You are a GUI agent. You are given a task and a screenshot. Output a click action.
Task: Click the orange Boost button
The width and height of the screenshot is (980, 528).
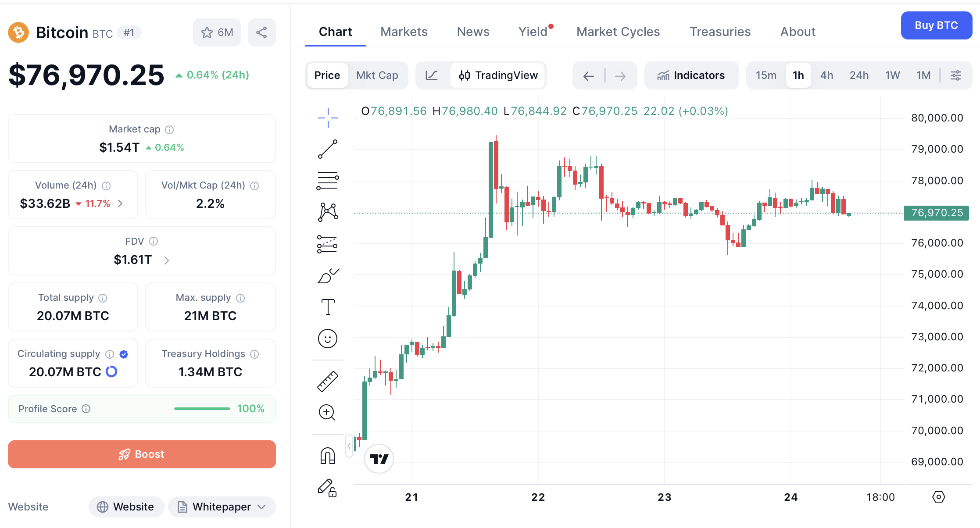[142, 454]
